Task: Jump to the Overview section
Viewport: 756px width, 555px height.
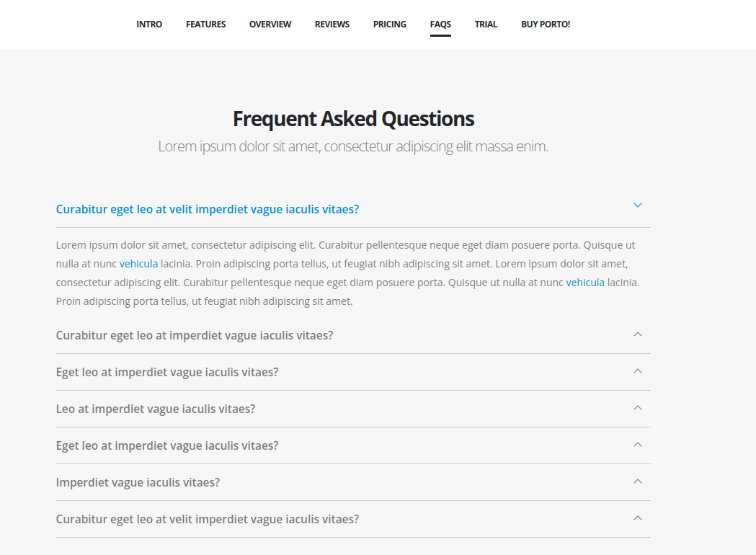Action: coord(270,25)
